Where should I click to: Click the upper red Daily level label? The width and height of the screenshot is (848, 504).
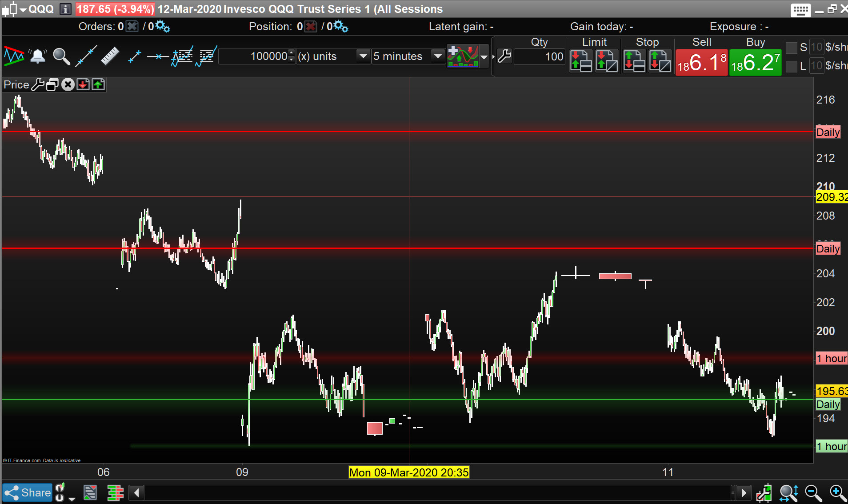pos(828,132)
